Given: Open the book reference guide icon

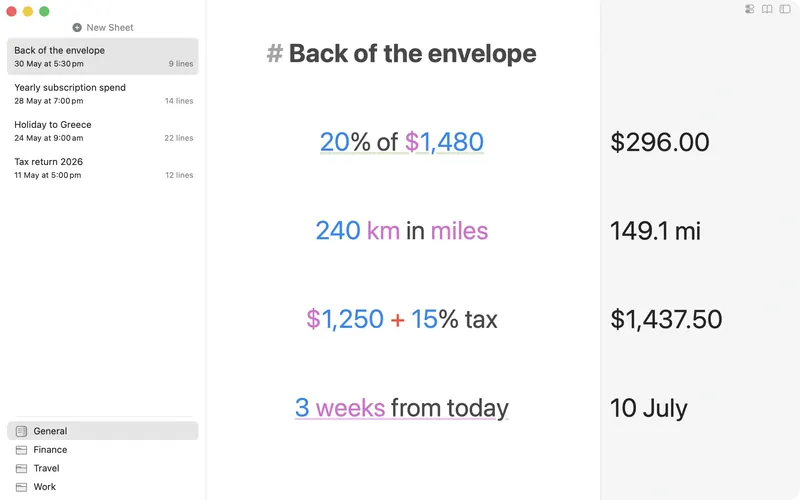Looking at the screenshot, I should [x=767, y=9].
